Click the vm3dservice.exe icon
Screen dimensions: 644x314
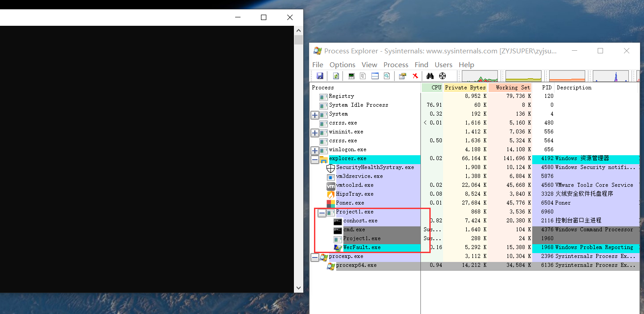pyautogui.click(x=331, y=177)
